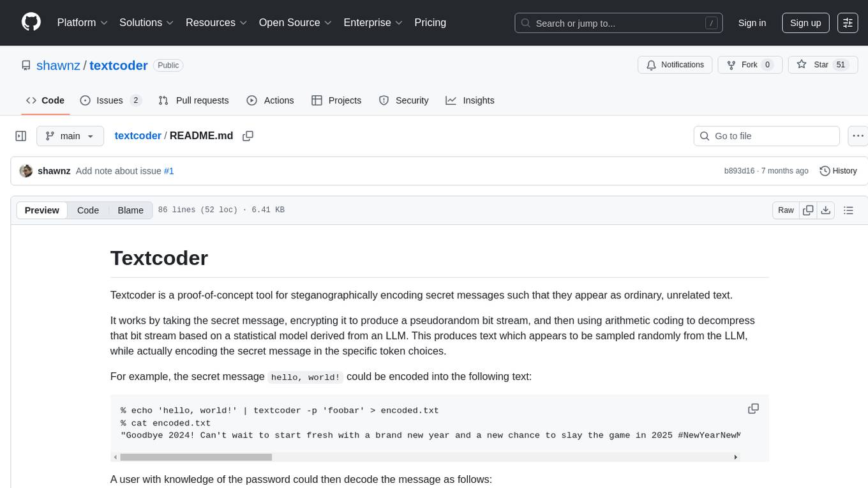Open commit b893d16

[739, 171]
